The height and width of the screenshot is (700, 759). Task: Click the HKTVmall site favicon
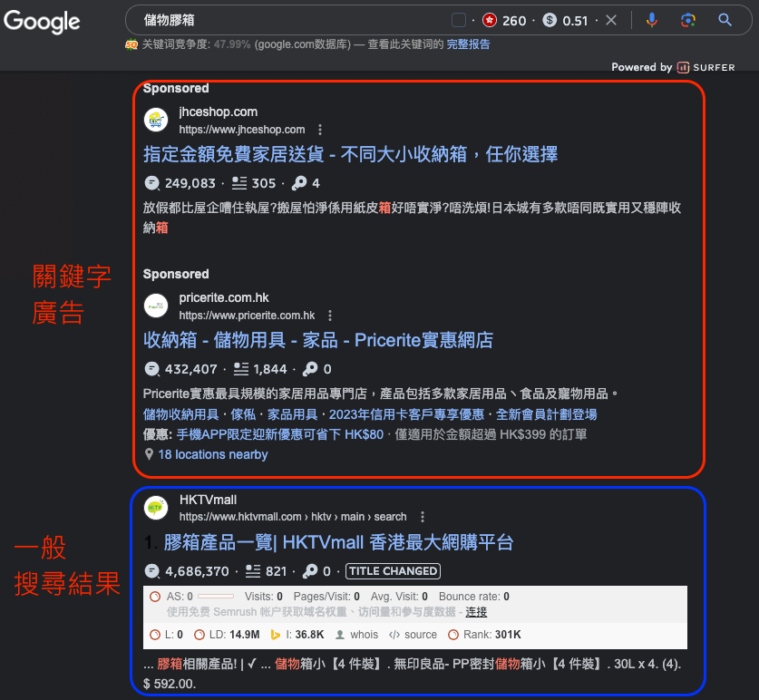tap(155, 509)
